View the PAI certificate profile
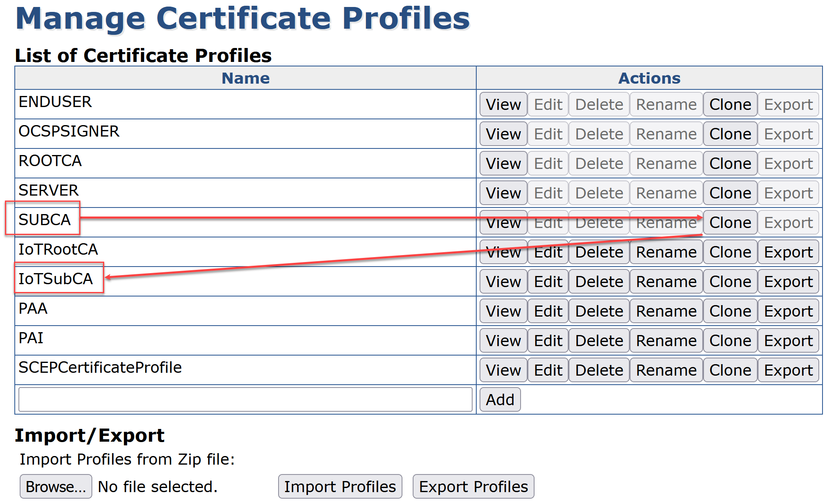Viewport: 834px width, 504px height. [503, 340]
